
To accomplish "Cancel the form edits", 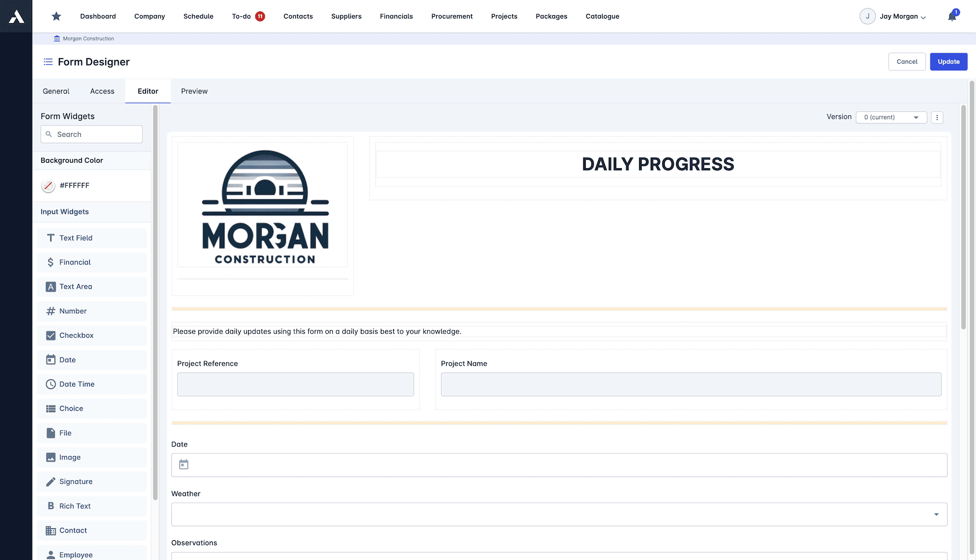I will click(x=907, y=62).
